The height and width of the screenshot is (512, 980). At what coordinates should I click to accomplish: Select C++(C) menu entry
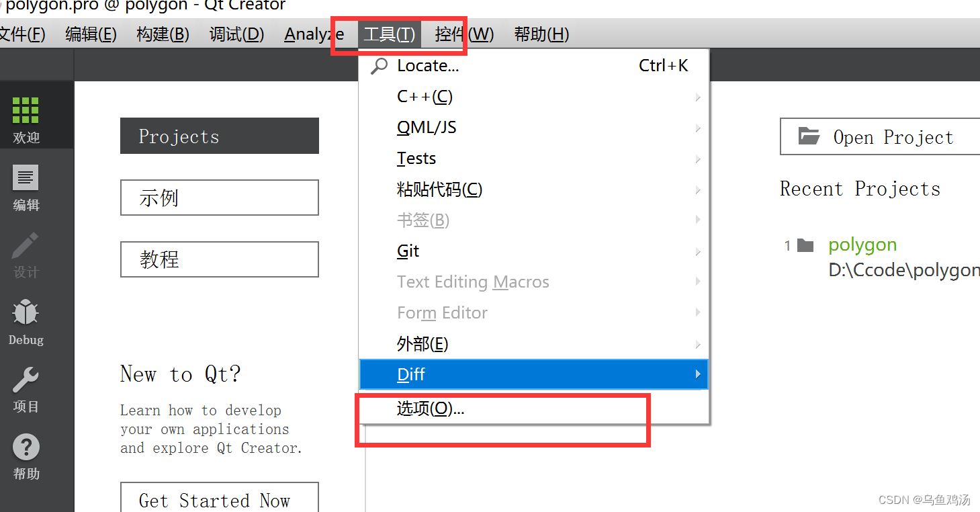534,97
